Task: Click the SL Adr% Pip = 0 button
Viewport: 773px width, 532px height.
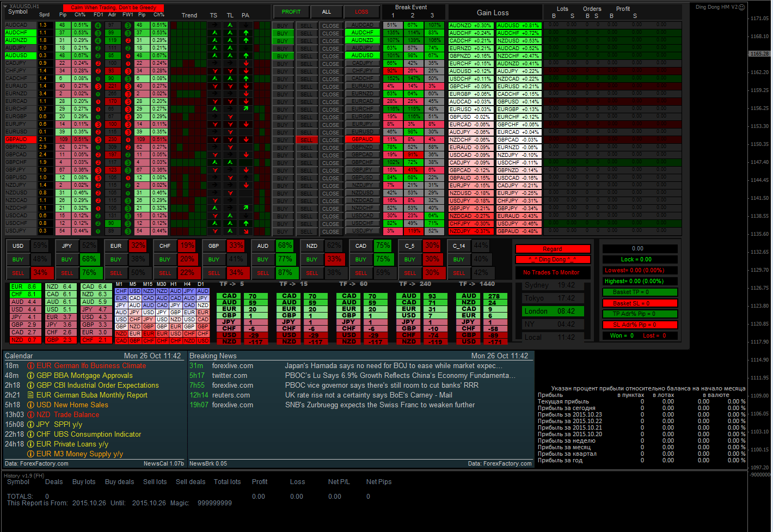Action: pos(640,325)
